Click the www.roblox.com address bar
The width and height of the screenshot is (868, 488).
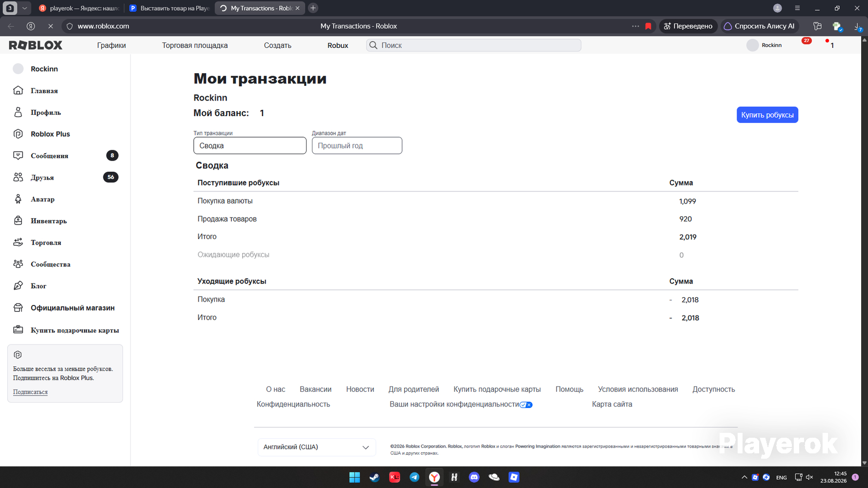tap(103, 26)
